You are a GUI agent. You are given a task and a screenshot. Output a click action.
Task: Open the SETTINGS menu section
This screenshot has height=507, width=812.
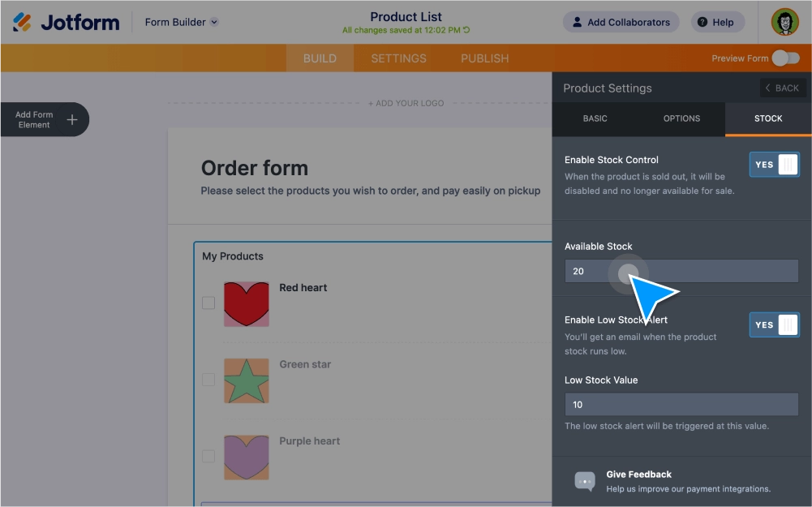398,58
